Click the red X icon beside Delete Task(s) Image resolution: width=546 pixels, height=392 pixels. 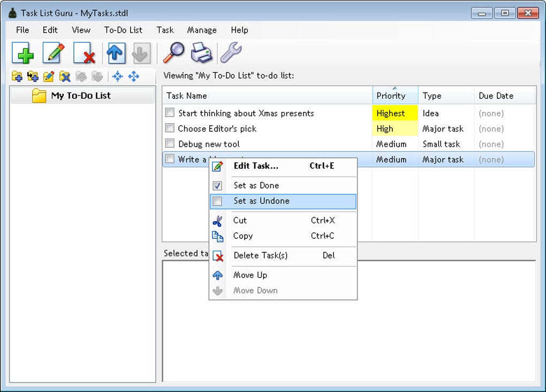pos(218,256)
